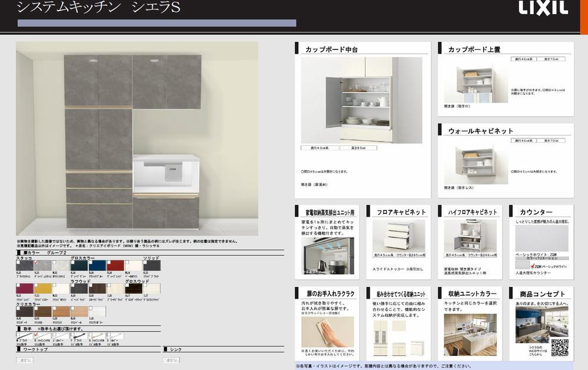Click the worktop 選定なし box
The height and width of the screenshot is (370, 588).
(25, 360)
